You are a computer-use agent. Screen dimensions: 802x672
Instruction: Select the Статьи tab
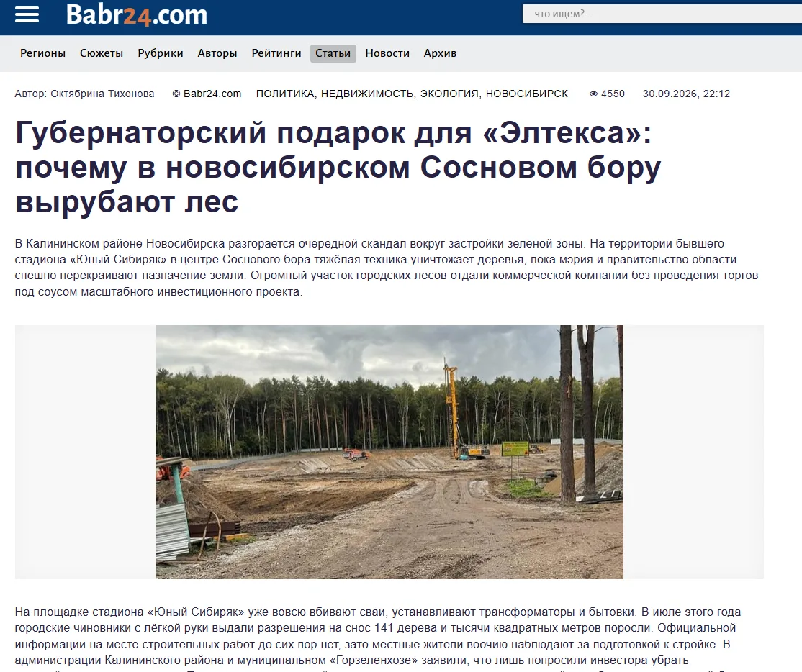point(333,53)
